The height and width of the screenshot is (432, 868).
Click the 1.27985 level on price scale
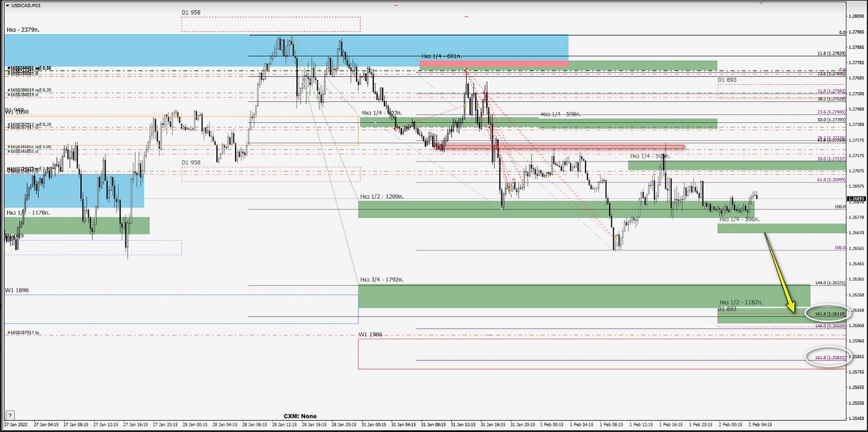pos(856,16)
